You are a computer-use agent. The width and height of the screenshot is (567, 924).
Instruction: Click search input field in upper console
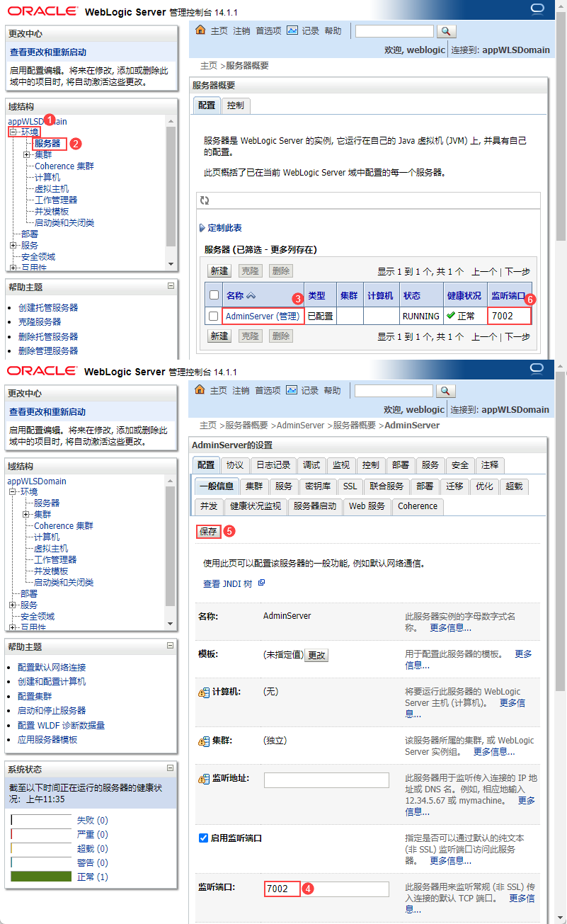tap(394, 31)
